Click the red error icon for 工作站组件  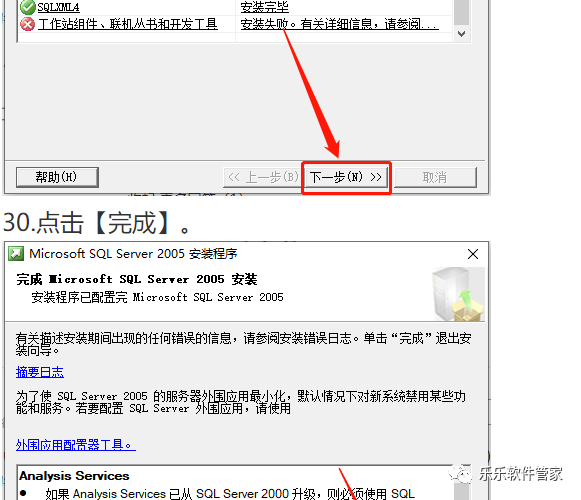coord(28,24)
